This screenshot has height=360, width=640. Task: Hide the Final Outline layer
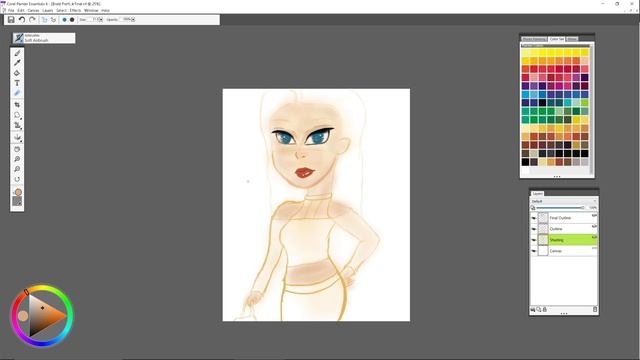(533, 218)
